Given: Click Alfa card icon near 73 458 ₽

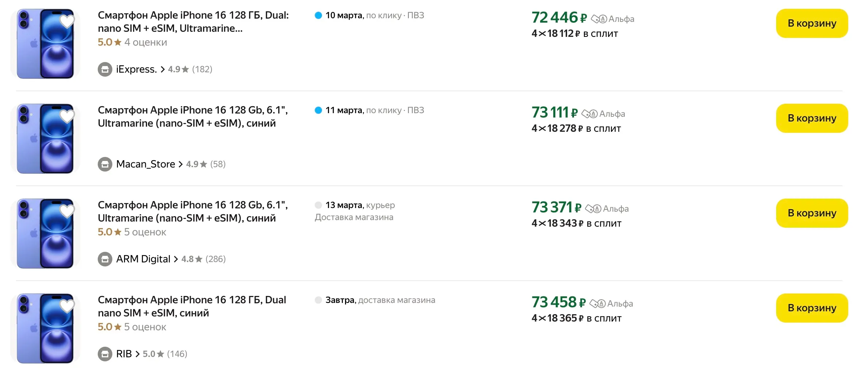Looking at the screenshot, I should click(597, 304).
